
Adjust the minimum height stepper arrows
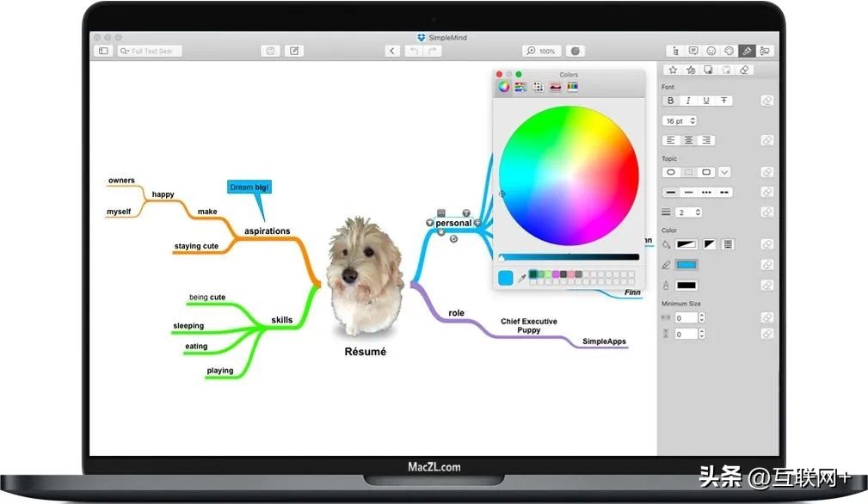pos(702,335)
